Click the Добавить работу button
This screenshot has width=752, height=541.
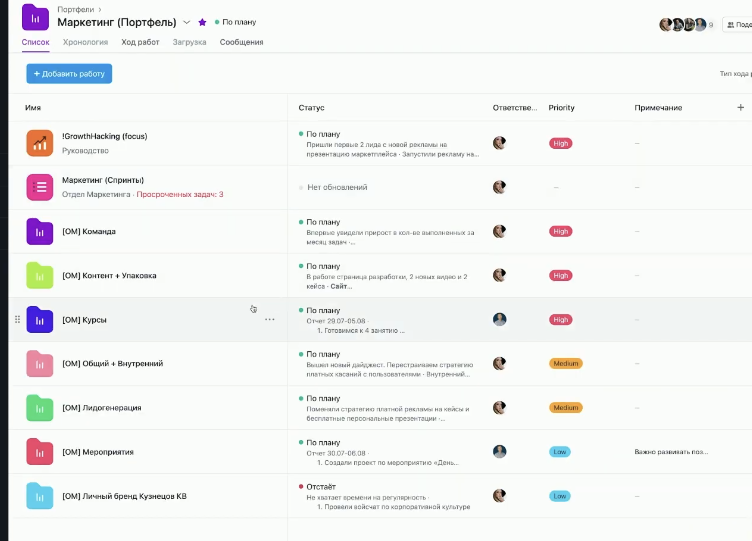tap(69, 74)
